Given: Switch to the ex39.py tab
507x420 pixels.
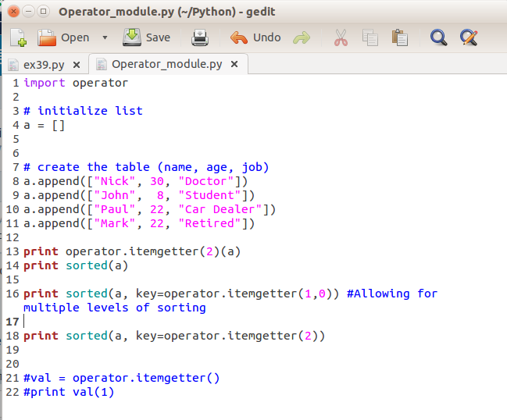Looking at the screenshot, I should click(x=44, y=65).
